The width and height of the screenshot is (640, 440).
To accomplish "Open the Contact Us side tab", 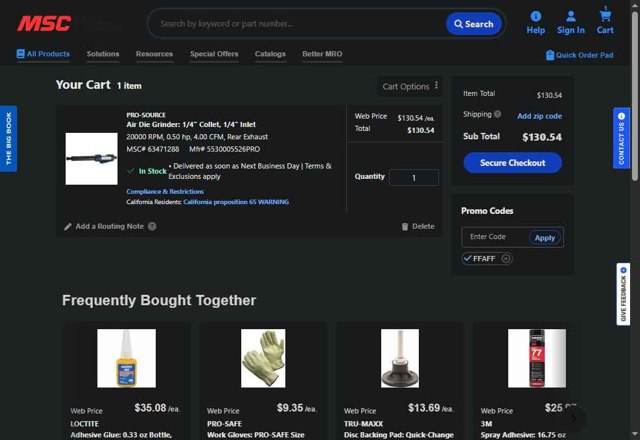I will tap(621, 138).
